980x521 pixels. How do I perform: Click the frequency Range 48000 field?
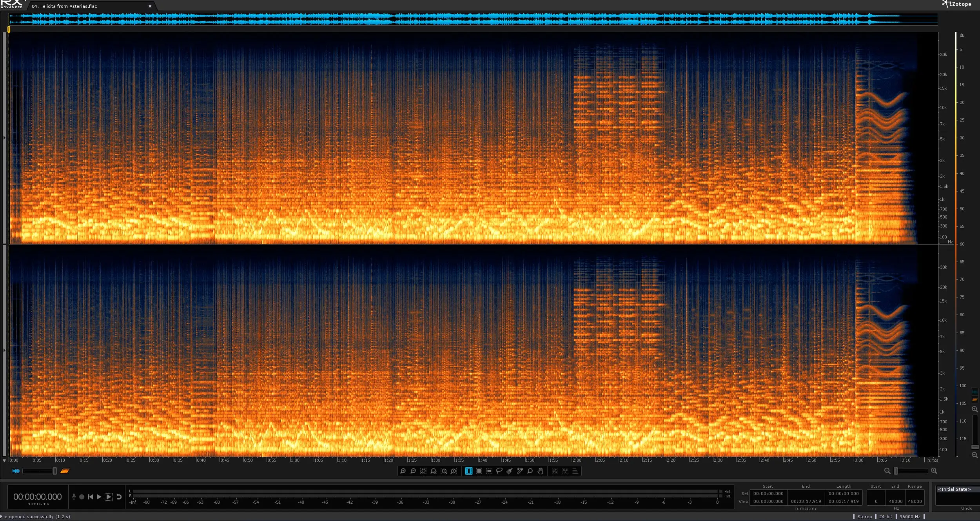point(915,501)
